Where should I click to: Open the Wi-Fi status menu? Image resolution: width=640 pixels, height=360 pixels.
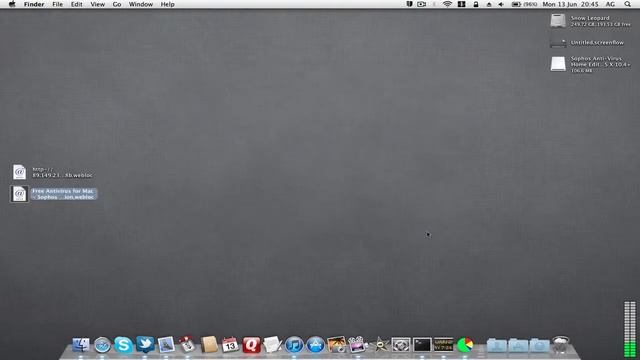point(447,4)
